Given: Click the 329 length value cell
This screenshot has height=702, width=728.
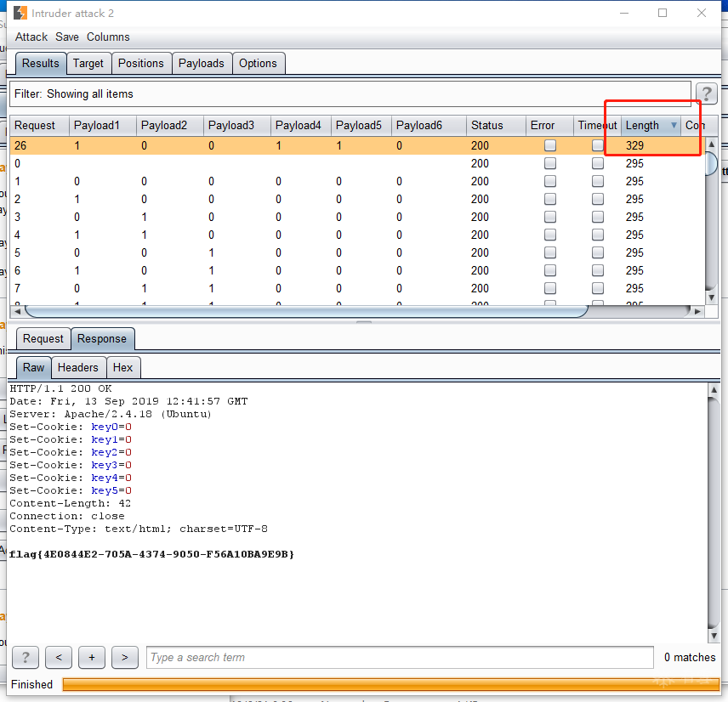Looking at the screenshot, I should (651, 145).
